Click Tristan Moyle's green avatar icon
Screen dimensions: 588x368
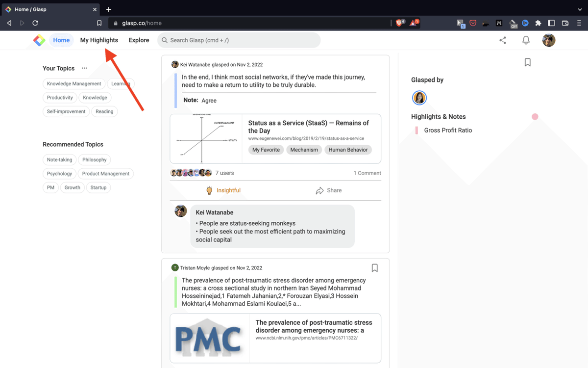[175, 268]
